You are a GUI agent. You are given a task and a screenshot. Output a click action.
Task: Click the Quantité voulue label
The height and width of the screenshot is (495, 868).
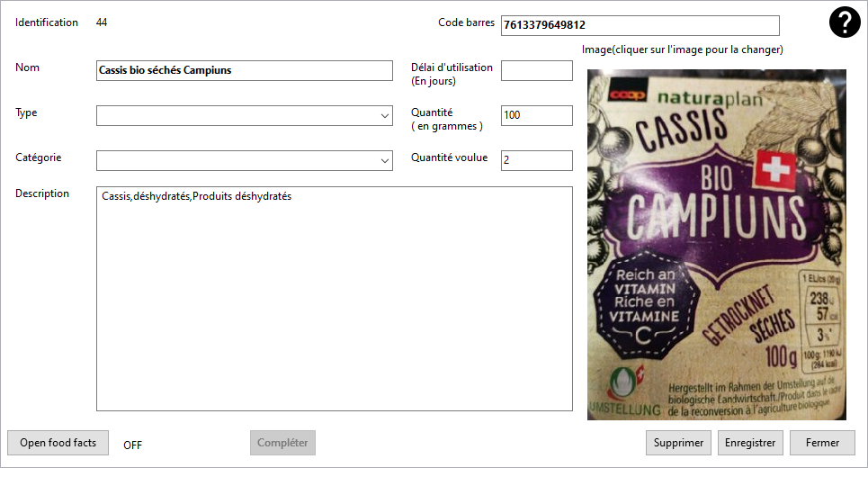[x=449, y=157]
